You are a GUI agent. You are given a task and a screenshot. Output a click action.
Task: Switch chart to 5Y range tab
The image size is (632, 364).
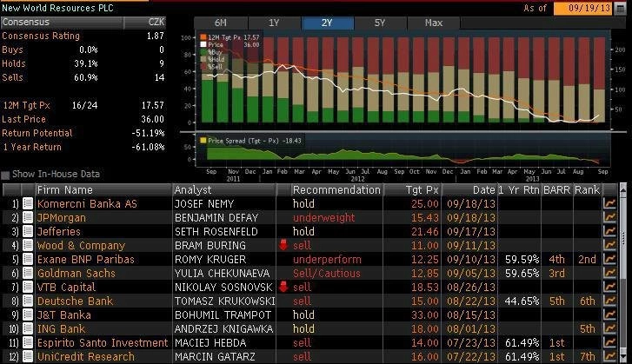click(x=380, y=23)
